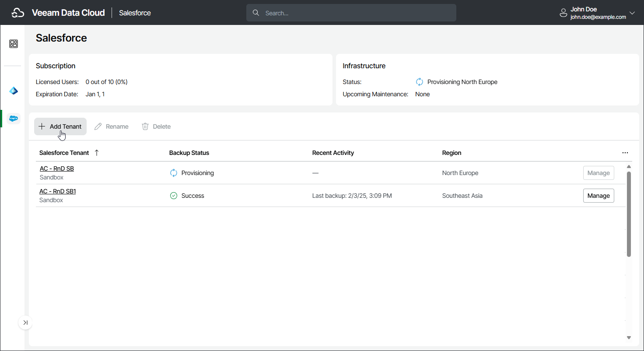Click the North Europe region cell

[x=460, y=173]
